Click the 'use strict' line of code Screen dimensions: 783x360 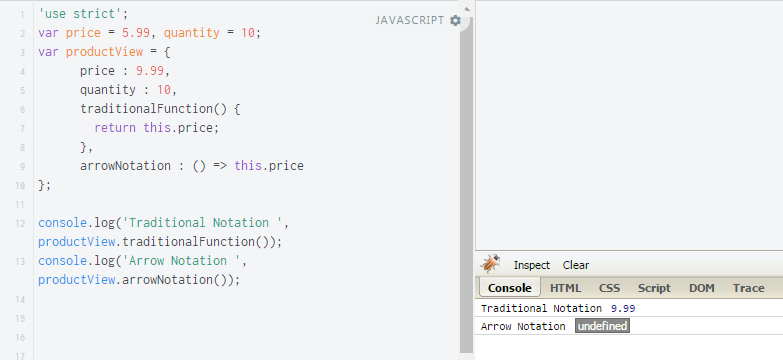click(83, 13)
